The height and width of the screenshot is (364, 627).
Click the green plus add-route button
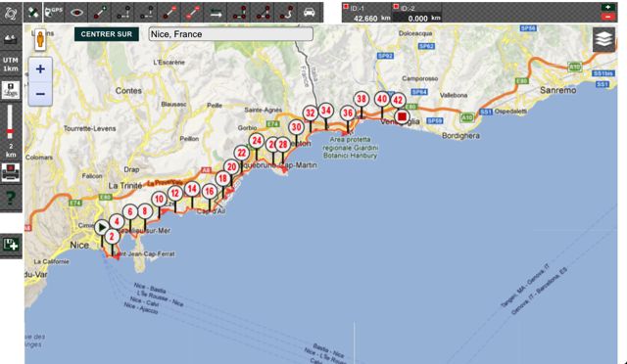tap(607, 7)
